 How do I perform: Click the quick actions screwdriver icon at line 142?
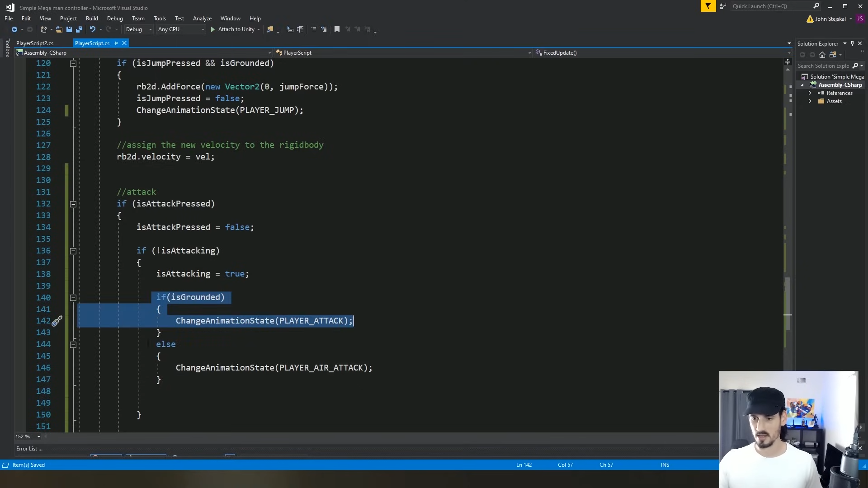point(57,321)
